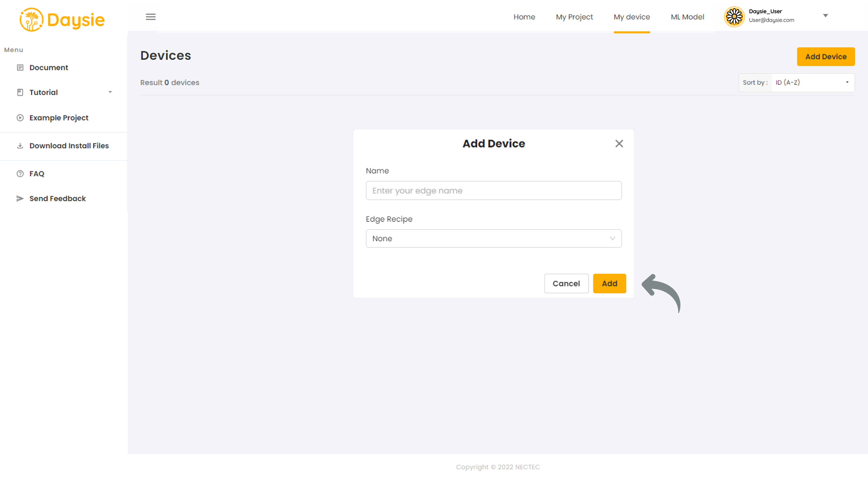Switch to the ML Model tab
Image resolution: width=868 pixels, height=478 pixels.
tap(687, 17)
